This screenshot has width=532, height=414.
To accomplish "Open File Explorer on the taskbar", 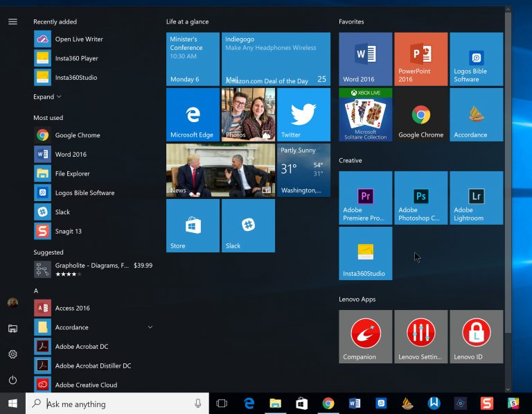I will click(275, 404).
